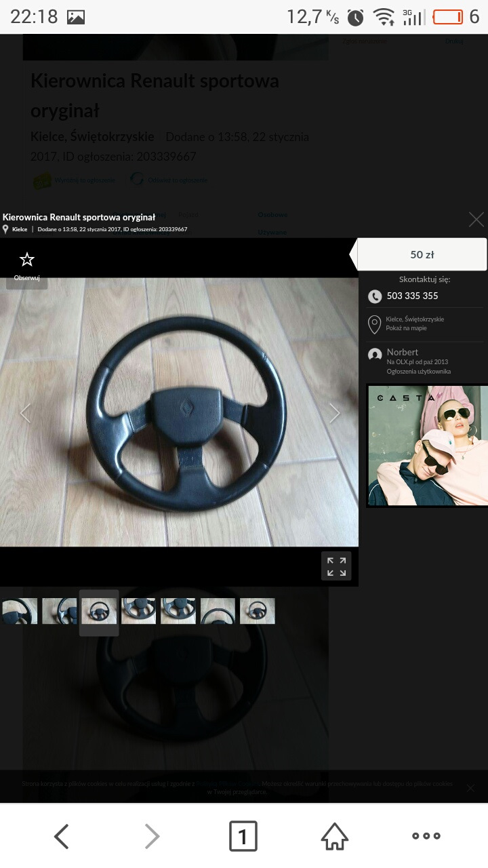Viewport: 488px width, 868px height.
Task: Open browser three-dots menu
Action: (426, 836)
